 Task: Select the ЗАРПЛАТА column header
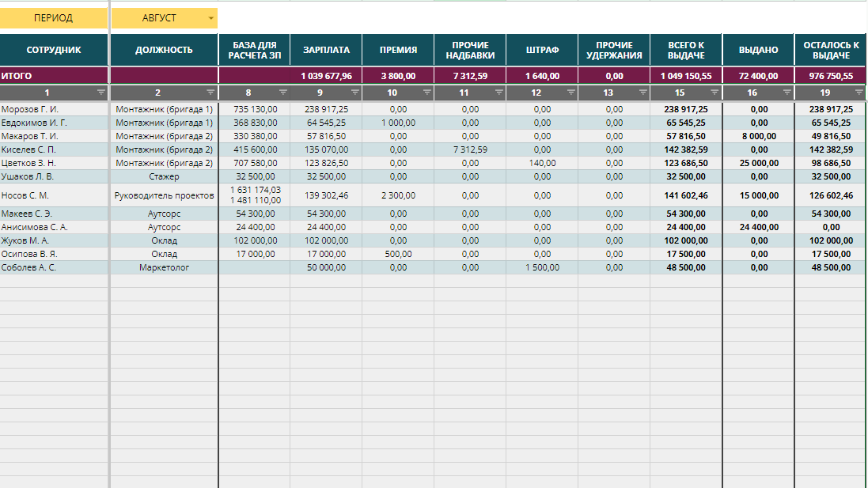tap(326, 50)
